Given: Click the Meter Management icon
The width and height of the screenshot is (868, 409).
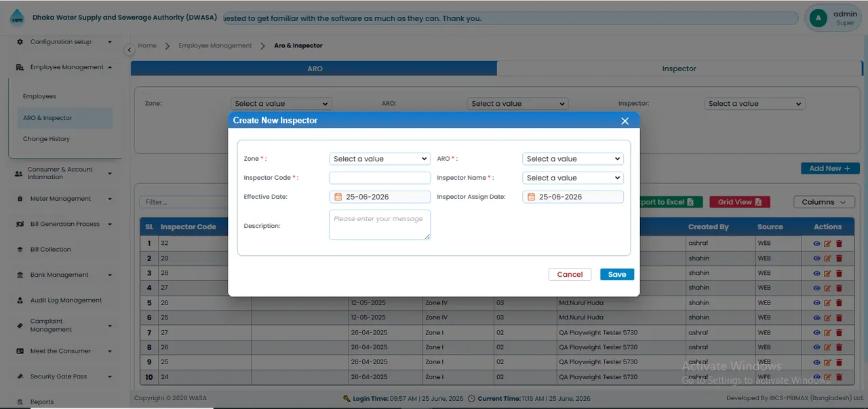Looking at the screenshot, I should coord(20,199).
